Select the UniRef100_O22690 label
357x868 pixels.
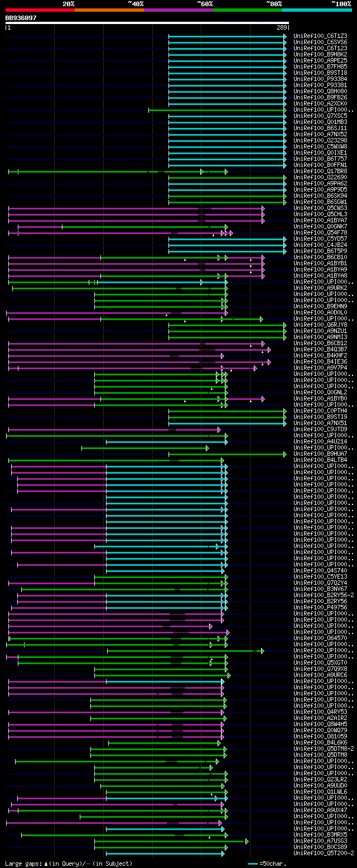pyautogui.click(x=320, y=177)
